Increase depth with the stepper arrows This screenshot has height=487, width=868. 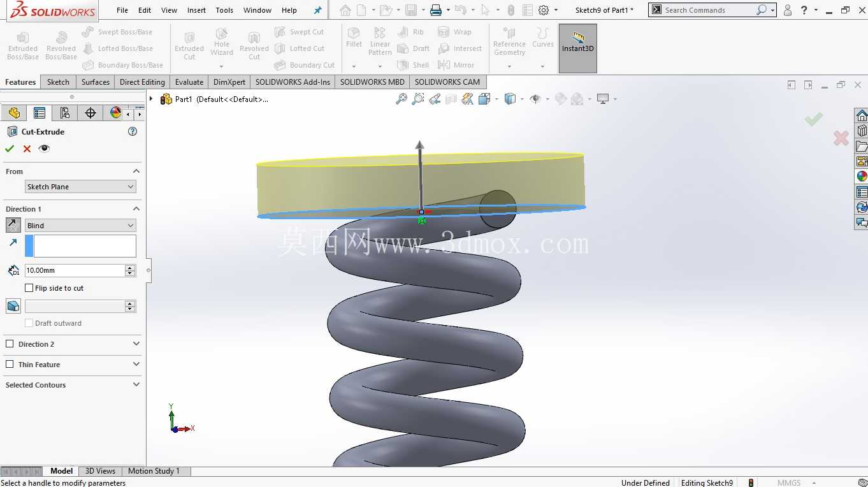[x=130, y=268]
